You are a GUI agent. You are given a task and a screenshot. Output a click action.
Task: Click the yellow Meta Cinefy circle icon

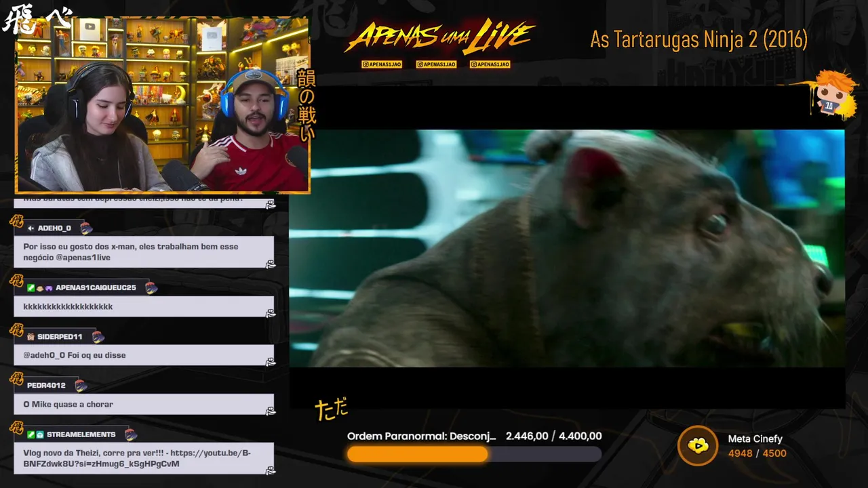[698, 445]
